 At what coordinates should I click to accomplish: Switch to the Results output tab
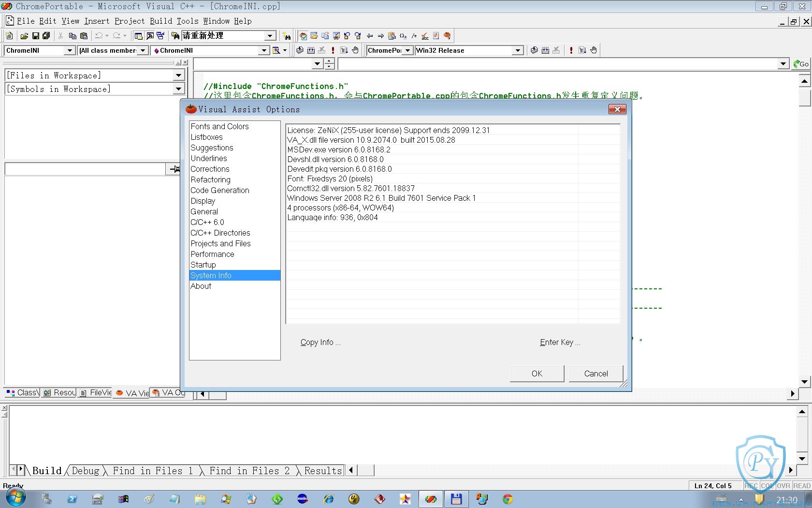point(323,471)
